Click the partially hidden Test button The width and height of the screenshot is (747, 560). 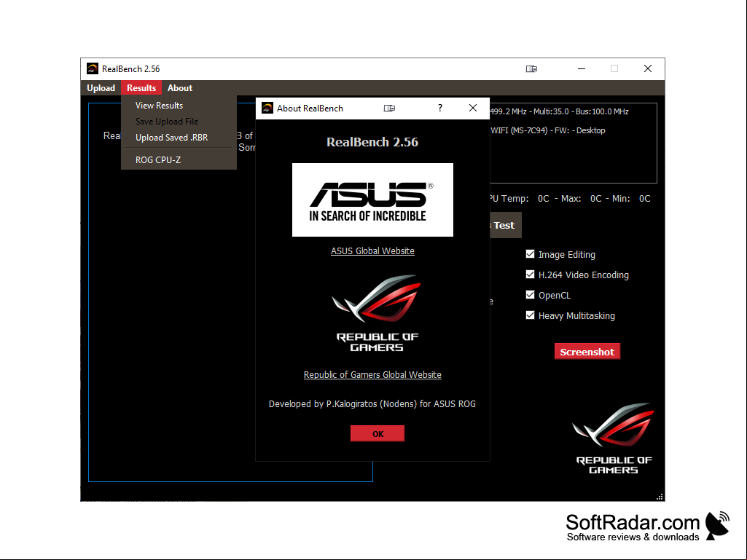point(506,225)
